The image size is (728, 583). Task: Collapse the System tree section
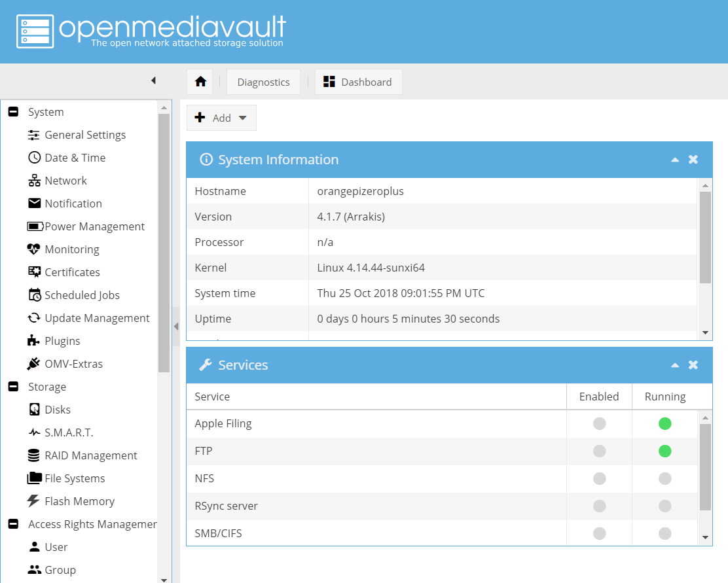(14, 112)
